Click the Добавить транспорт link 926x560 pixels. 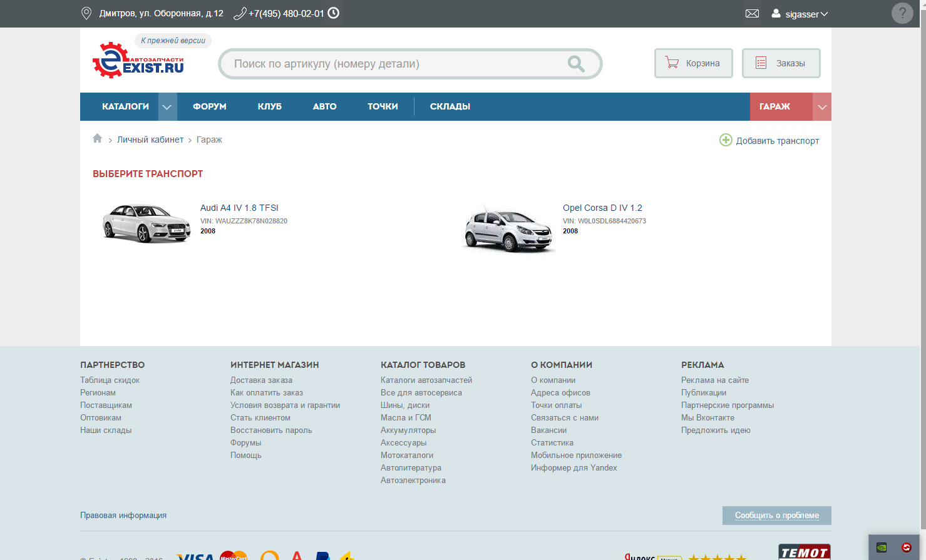pyautogui.click(x=778, y=141)
